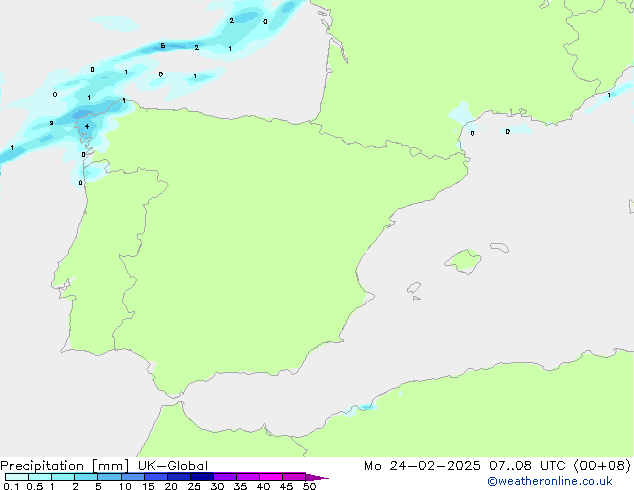
Task: Click the 45–50 mm legend swatch
Action: [294, 477]
